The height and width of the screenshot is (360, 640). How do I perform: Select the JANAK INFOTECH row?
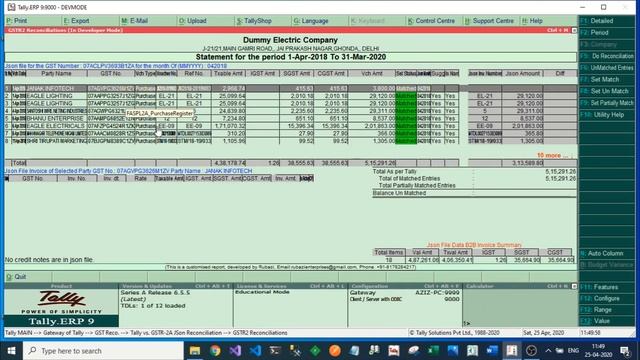(x=291, y=89)
